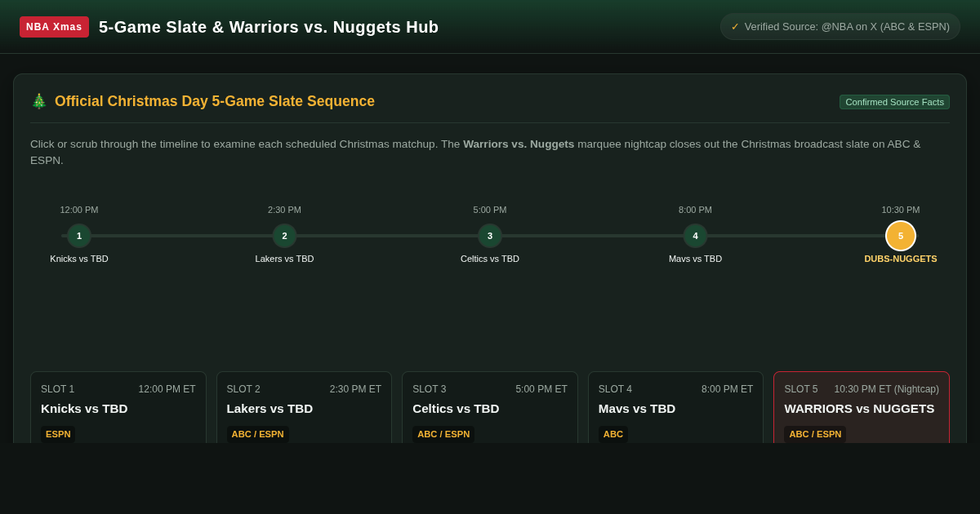Click Knicks vs TBD label under timeline
980x514 pixels.
click(x=79, y=259)
